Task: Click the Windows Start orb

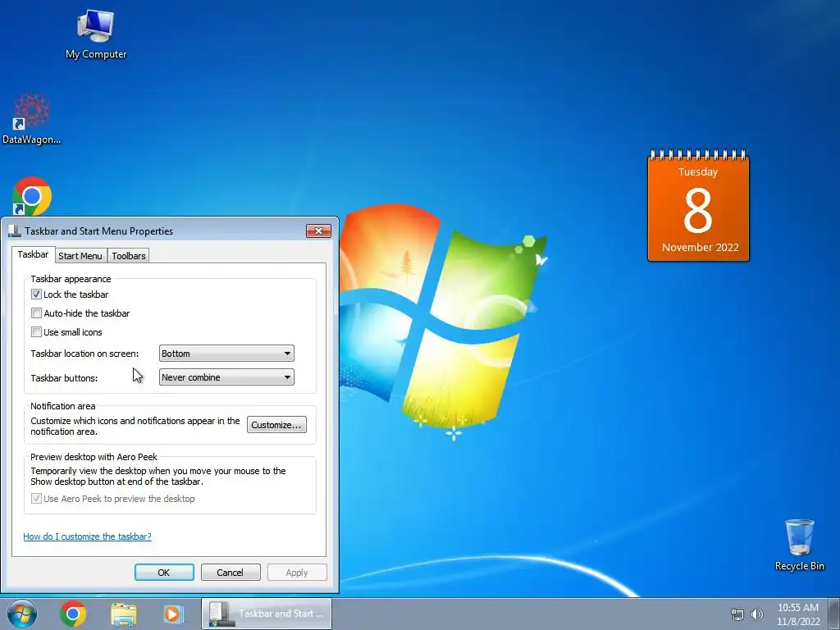Action: pos(22,614)
